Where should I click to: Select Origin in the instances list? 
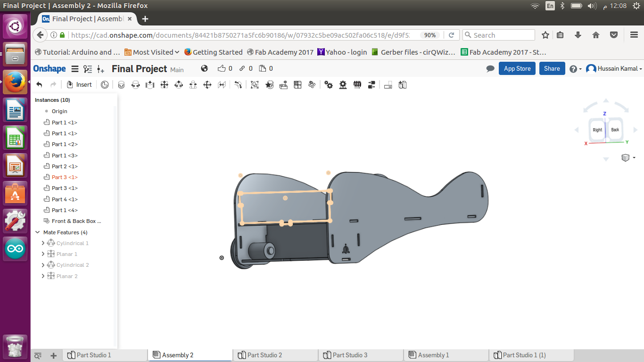point(59,111)
